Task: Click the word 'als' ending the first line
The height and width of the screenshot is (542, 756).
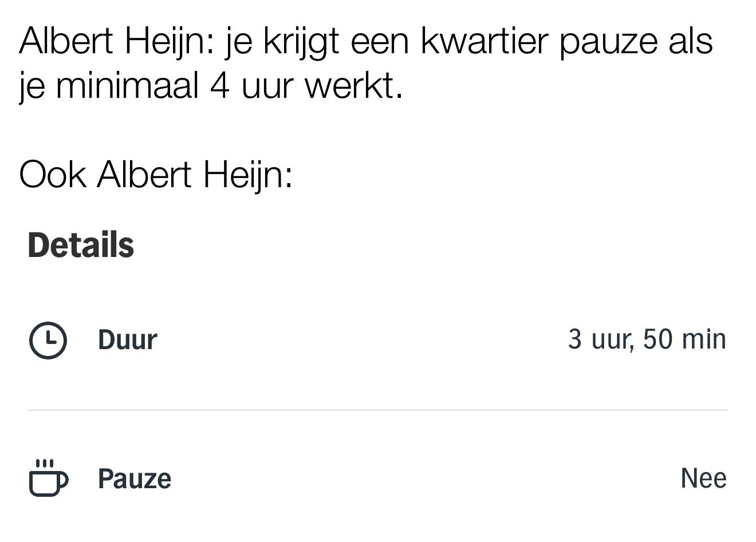Action: click(x=690, y=41)
